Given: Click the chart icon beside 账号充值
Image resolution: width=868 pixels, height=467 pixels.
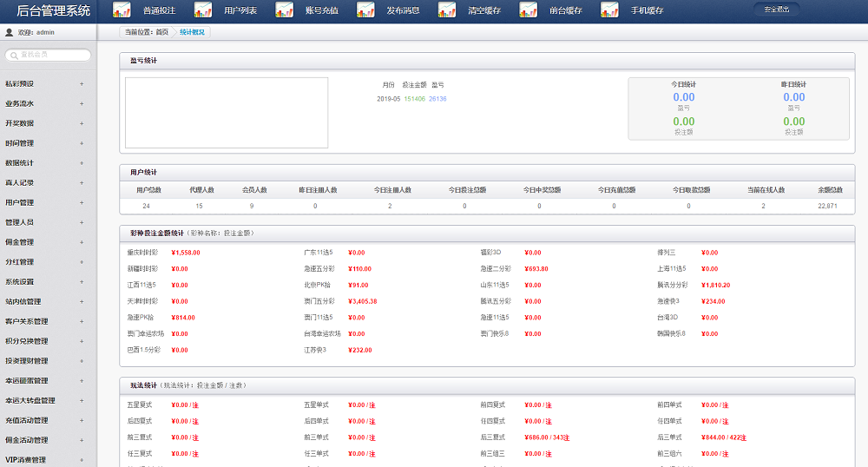Looking at the screenshot, I should pos(284,10).
